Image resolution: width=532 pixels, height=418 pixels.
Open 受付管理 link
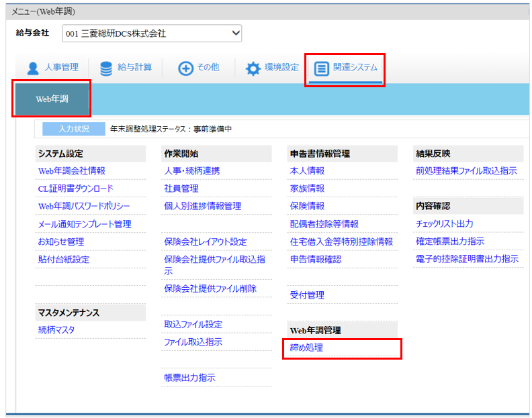[308, 295]
